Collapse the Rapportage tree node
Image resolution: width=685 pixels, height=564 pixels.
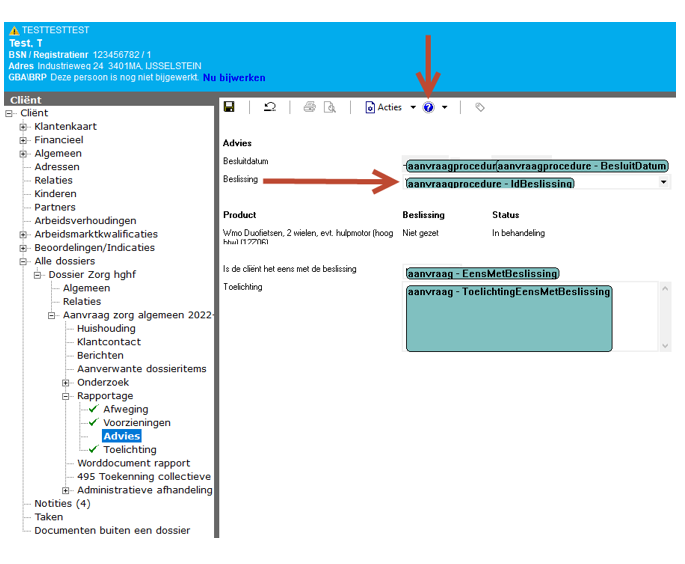[x=66, y=396]
